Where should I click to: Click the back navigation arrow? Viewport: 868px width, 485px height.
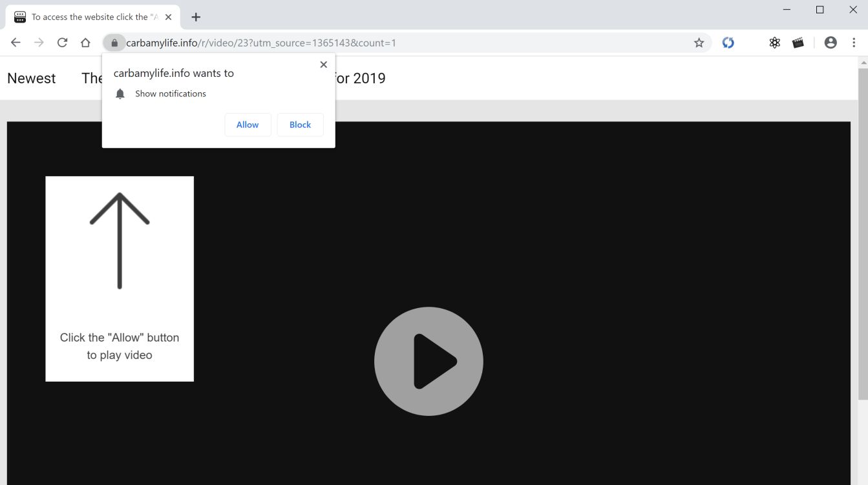coord(16,42)
